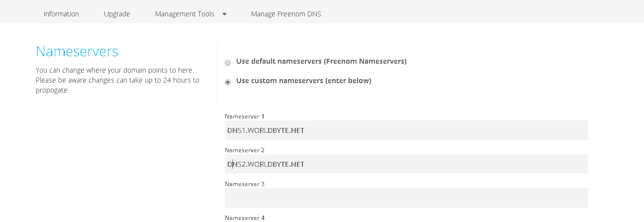Click the 'Nameserver 1' field label
The width and height of the screenshot is (644, 222).
pos(245,116)
